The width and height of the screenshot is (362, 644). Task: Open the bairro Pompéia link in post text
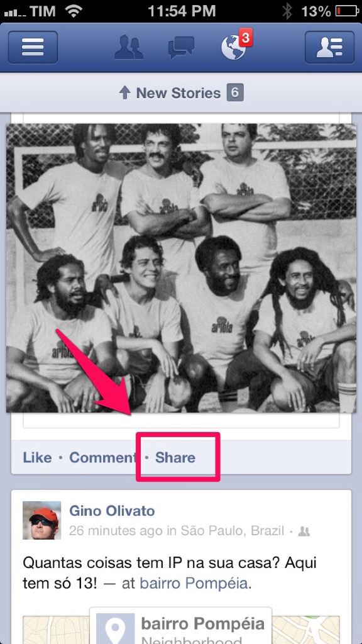tap(194, 584)
